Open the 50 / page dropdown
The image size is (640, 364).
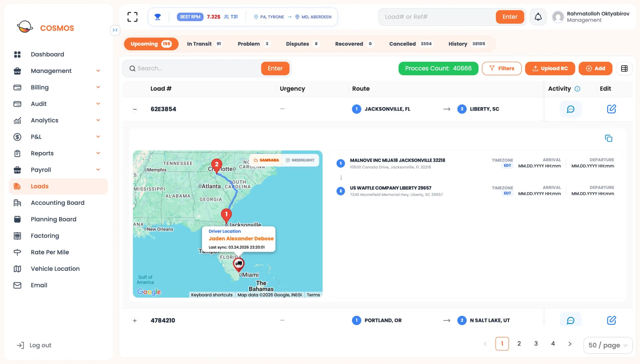coord(608,345)
